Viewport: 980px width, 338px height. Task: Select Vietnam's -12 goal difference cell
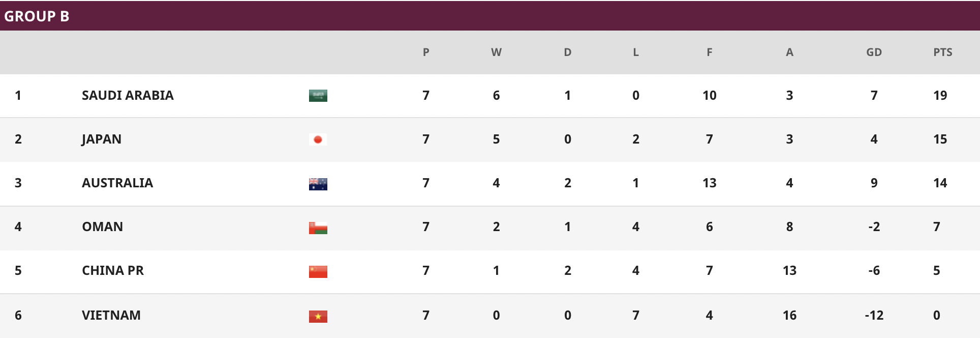[x=874, y=315]
